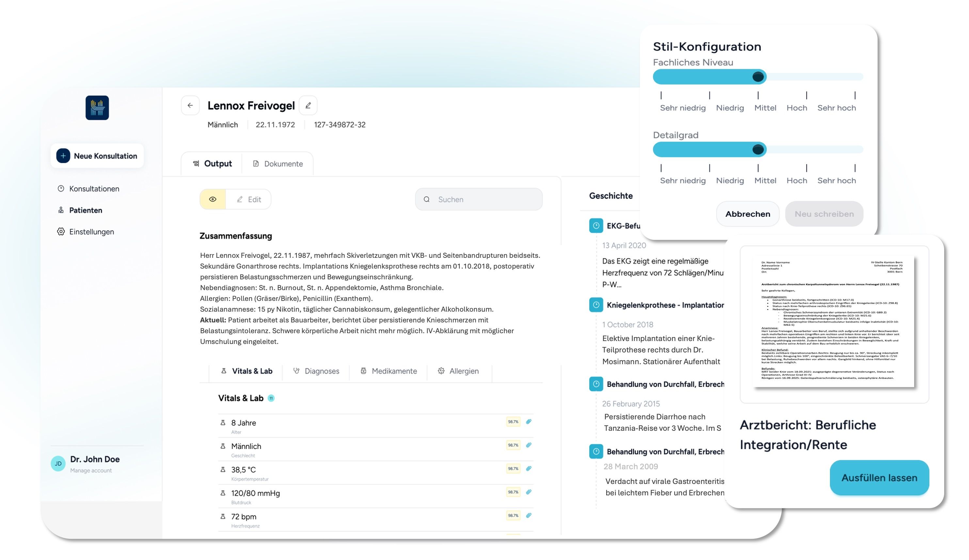Click the plus icon on Neue Konsultation
This screenshot has width=969, height=560.
[63, 156]
